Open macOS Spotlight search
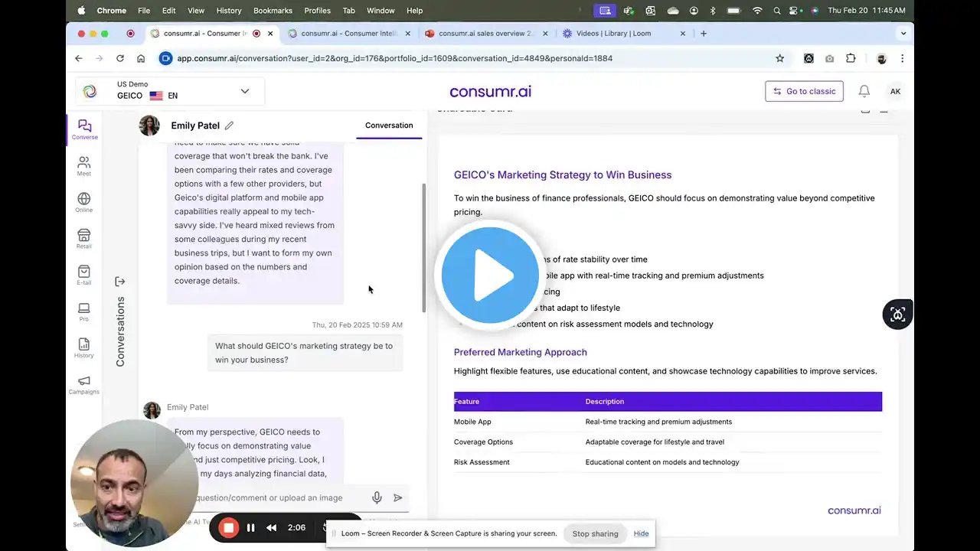Viewport: 980px width, 551px height. point(778,11)
